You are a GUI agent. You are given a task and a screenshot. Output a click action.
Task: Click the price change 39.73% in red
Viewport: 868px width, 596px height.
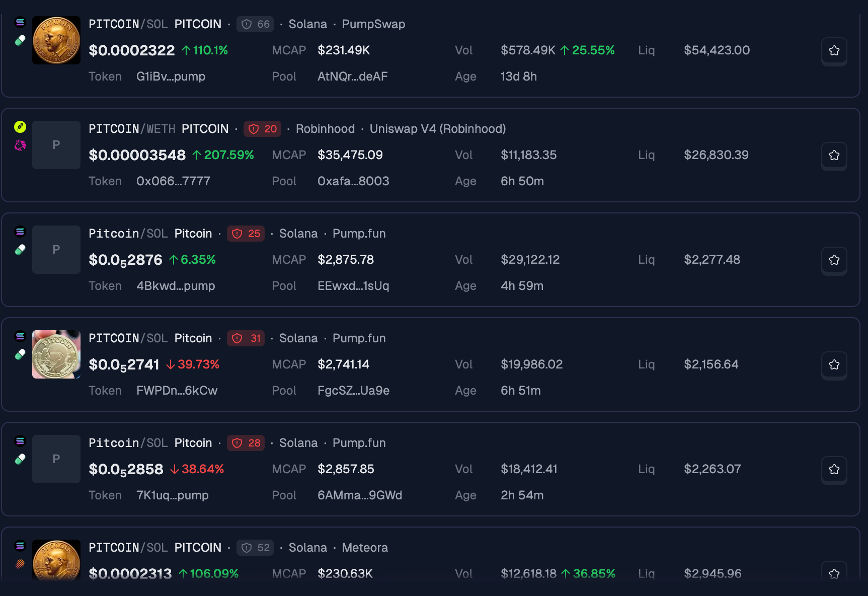(193, 364)
